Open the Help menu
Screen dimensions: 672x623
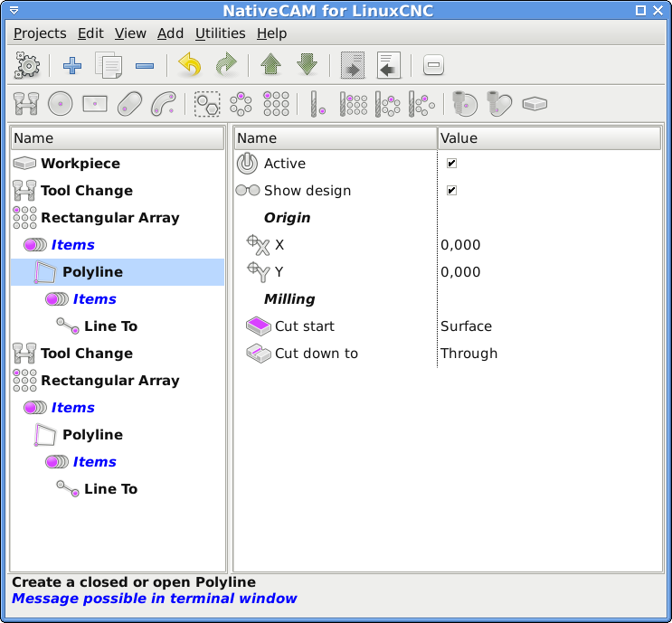click(x=271, y=33)
